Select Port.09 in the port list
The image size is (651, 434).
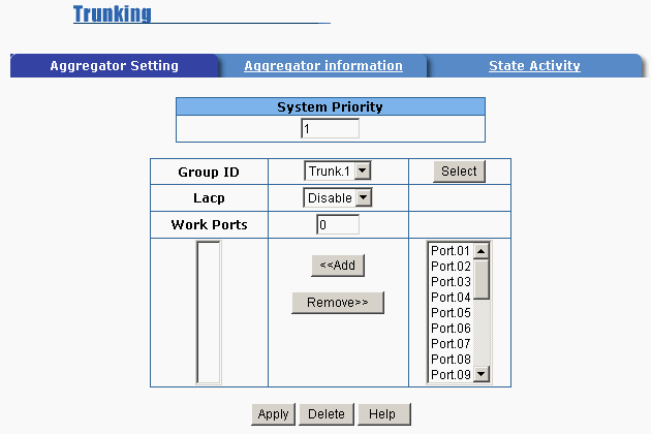tap(450, 375)
